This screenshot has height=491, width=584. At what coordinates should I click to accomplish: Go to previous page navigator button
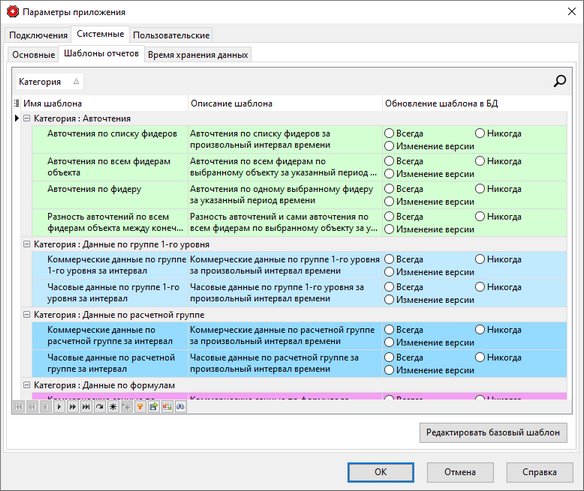tap(32, 407)
